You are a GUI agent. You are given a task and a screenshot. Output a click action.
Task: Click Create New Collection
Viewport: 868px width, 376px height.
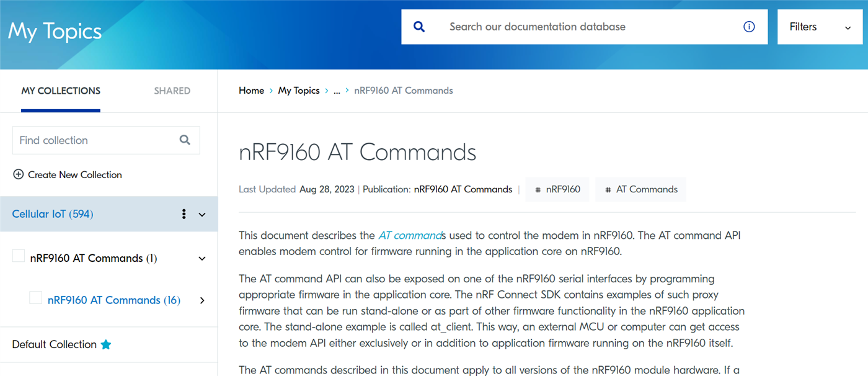(x=68, y=175)
